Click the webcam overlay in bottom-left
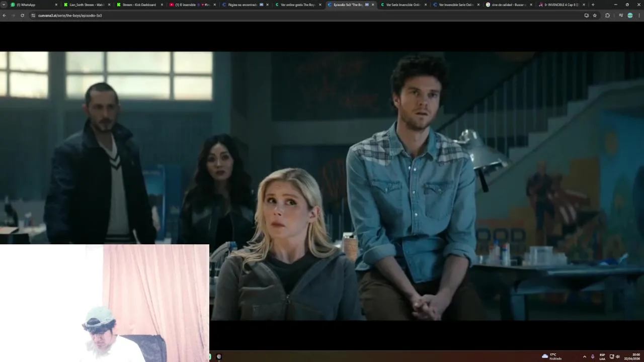 coord(105,303)
